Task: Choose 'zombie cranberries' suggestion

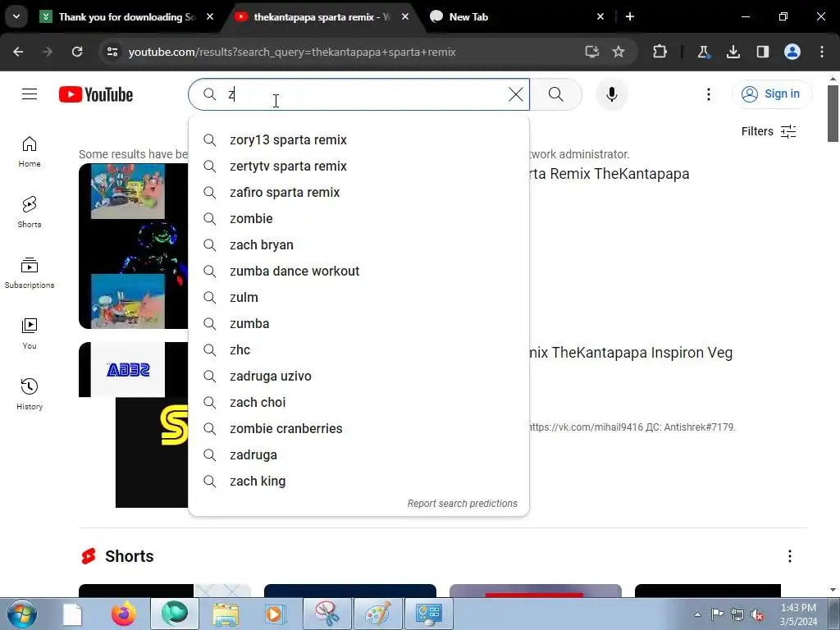Action: click(358, 428)
